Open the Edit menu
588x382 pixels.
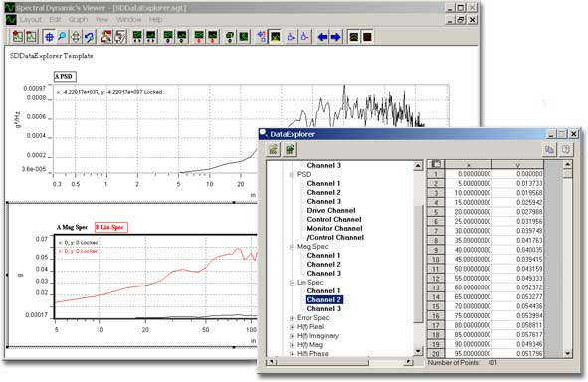55,20
